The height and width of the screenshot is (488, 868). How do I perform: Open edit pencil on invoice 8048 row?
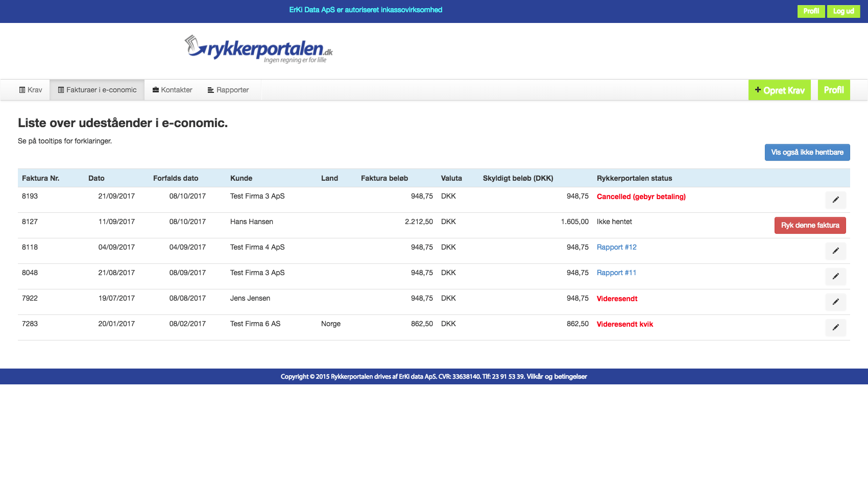(x=835, y=276)
